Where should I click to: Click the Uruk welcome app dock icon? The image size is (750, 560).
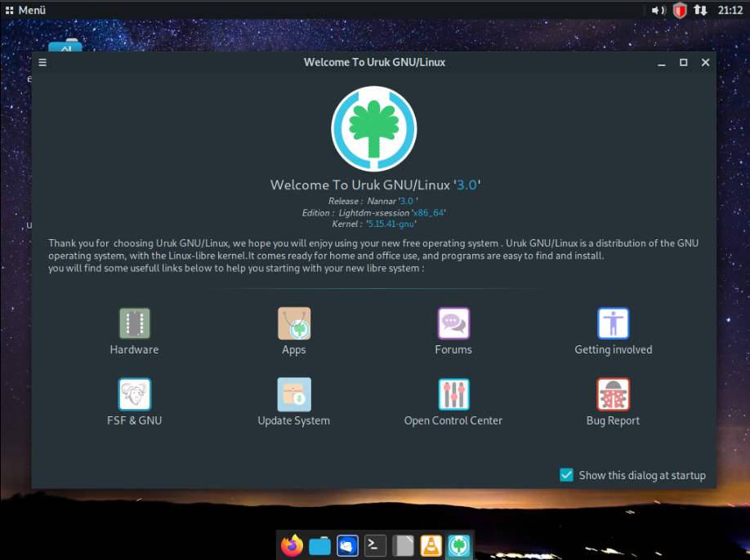click(458, 545)
